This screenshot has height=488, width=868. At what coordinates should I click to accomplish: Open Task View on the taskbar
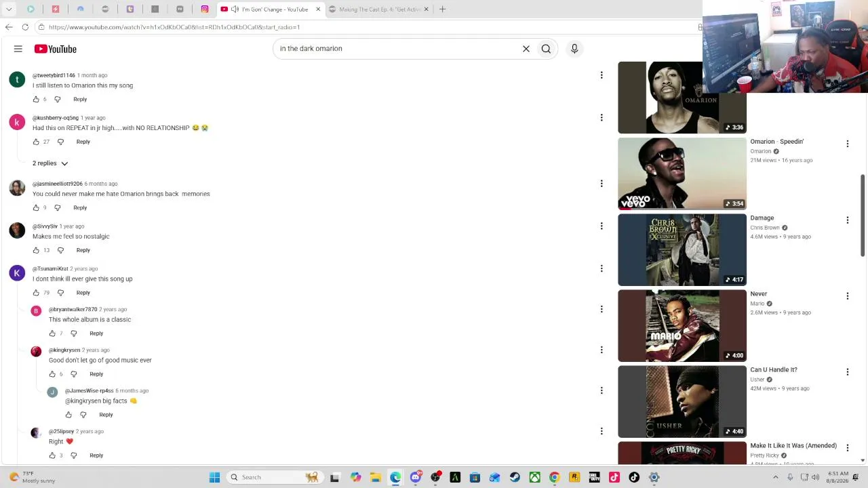point(334,477)
